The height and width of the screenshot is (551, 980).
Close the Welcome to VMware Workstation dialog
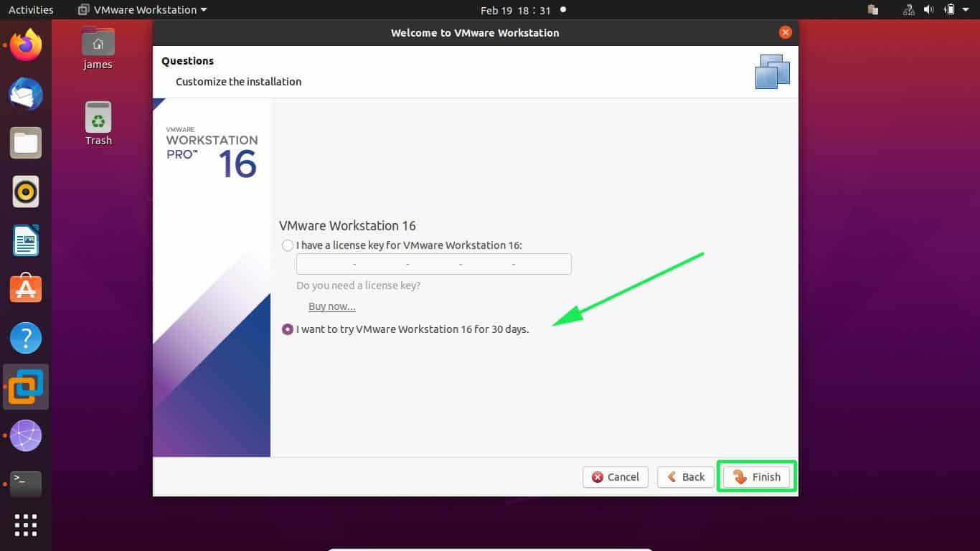click(x=786, y=32)
